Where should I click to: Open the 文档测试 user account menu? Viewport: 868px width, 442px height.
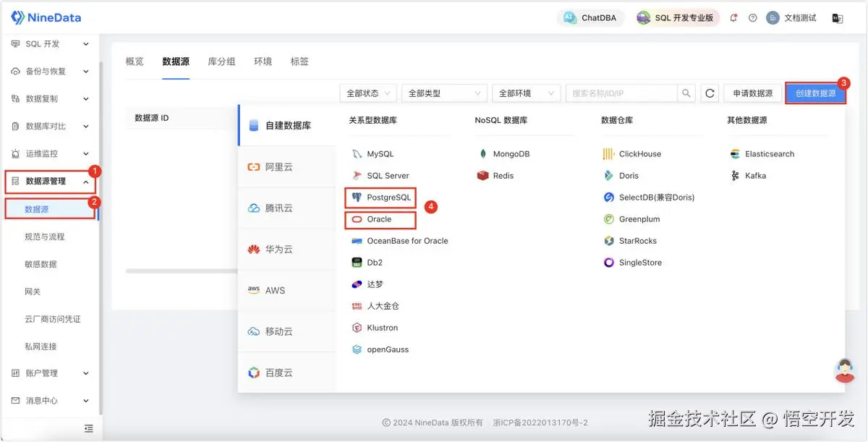pos(791,18)
